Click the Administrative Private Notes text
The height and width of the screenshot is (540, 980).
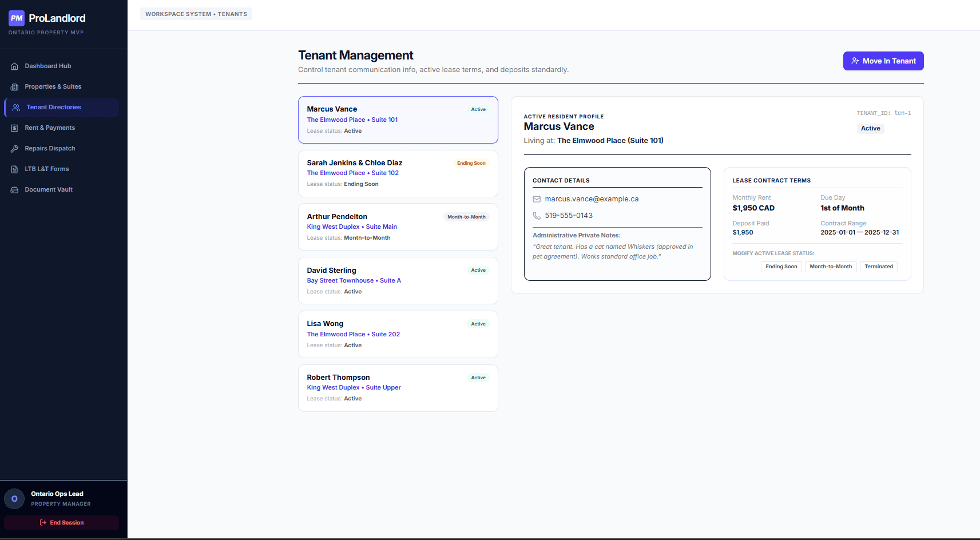(577, 236)
